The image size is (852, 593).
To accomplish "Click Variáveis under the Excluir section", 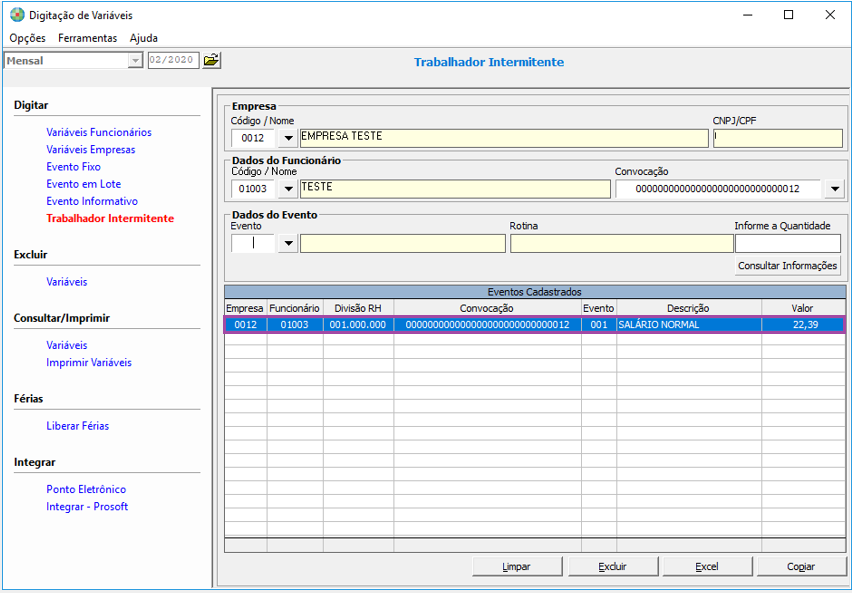I will (x=67, y=282).
